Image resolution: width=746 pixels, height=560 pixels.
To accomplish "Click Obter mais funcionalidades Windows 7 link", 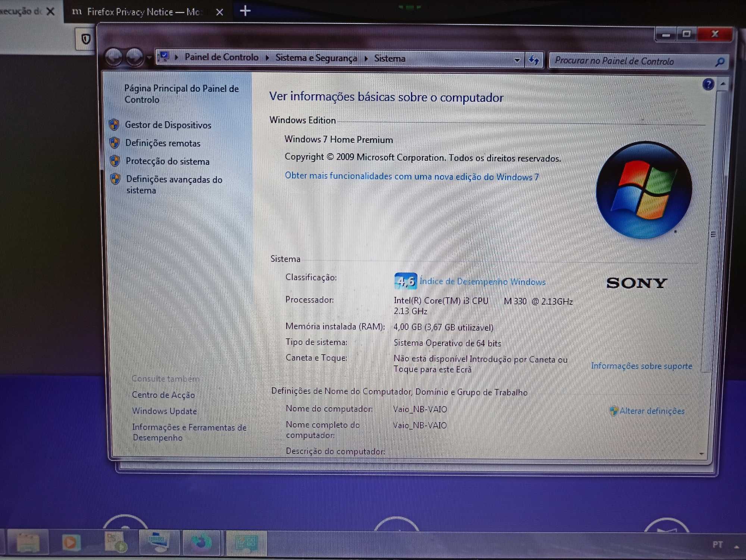I will (x=412, y=176).
